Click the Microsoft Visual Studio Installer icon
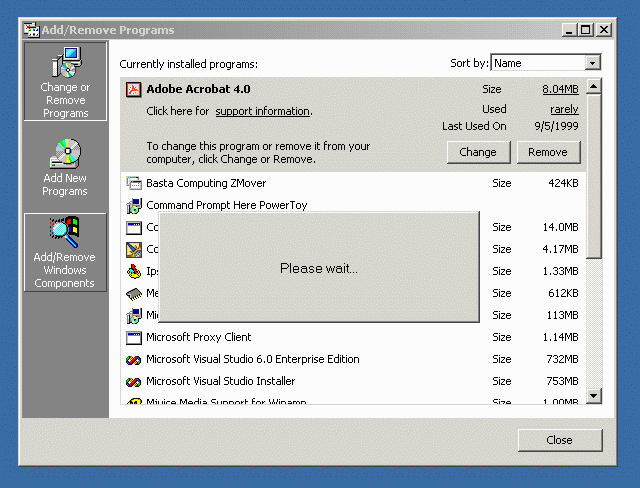This screenshot has height=488, width=640. pos(134,382)
